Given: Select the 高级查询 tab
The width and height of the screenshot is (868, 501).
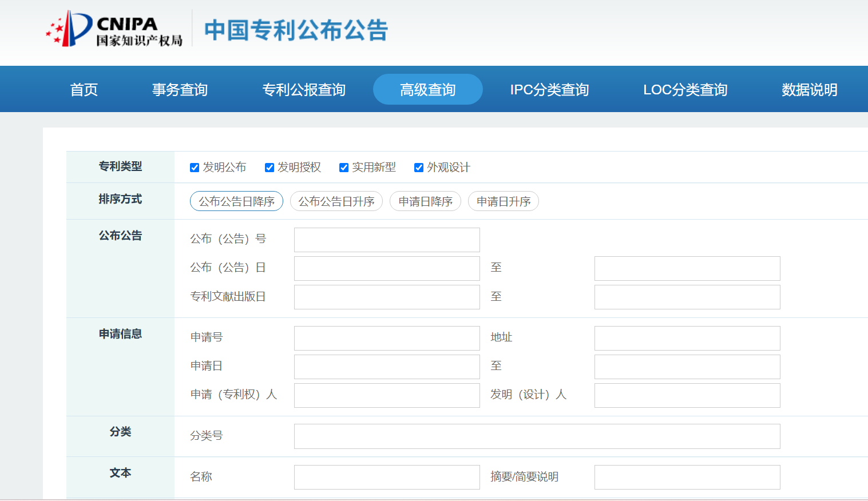Looking at the screenshot, I should tap(427, 89).
